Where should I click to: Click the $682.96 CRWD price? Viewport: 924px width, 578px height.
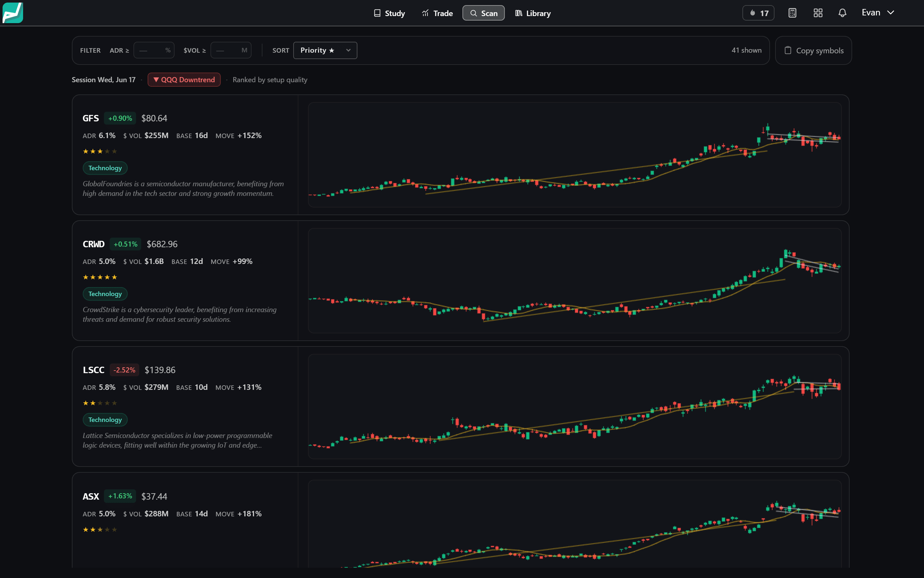coord(162,244)
